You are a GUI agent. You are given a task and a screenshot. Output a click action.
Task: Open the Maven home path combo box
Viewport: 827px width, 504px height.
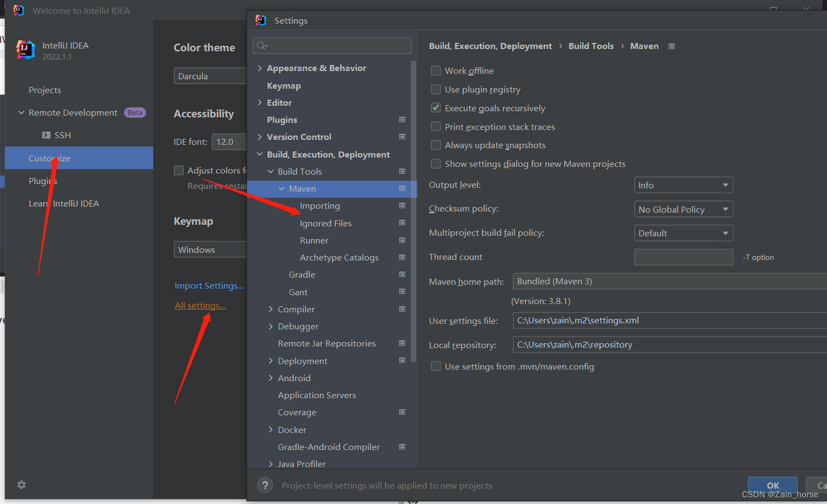click(x=669, y=281)
